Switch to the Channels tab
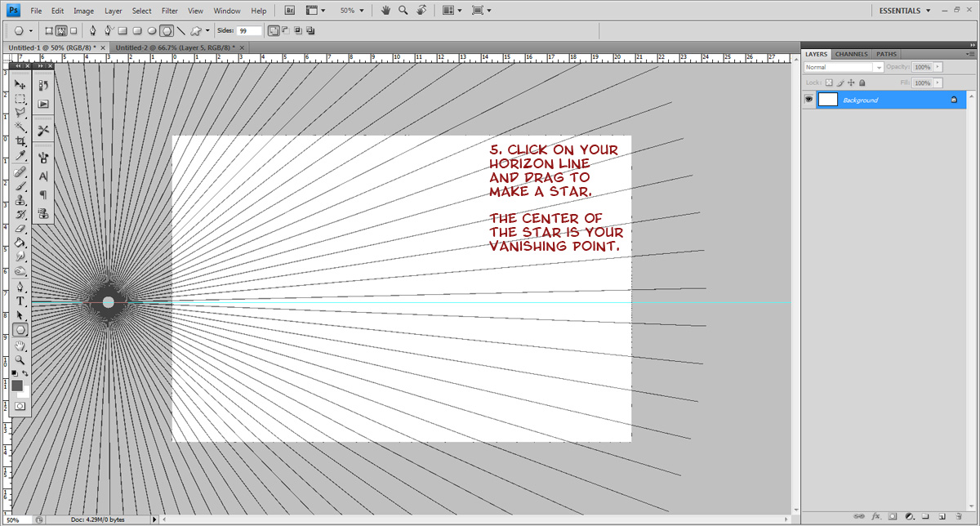 (x=851, y=54)
